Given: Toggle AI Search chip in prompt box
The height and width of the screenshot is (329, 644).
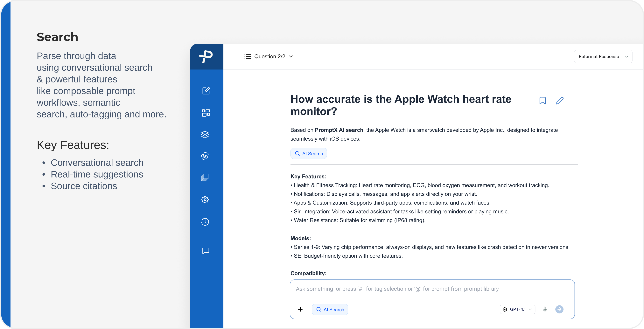Looking at the screenshot, I should 330,310.
